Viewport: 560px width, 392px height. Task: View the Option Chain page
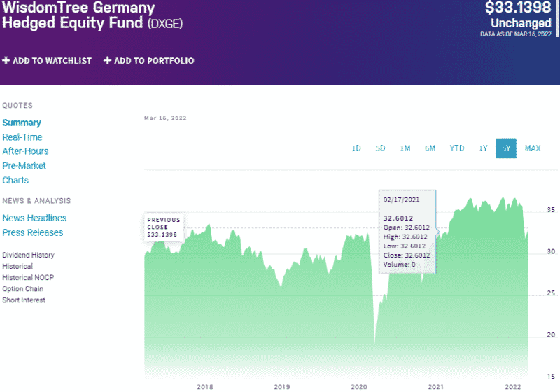click(22, 289)
